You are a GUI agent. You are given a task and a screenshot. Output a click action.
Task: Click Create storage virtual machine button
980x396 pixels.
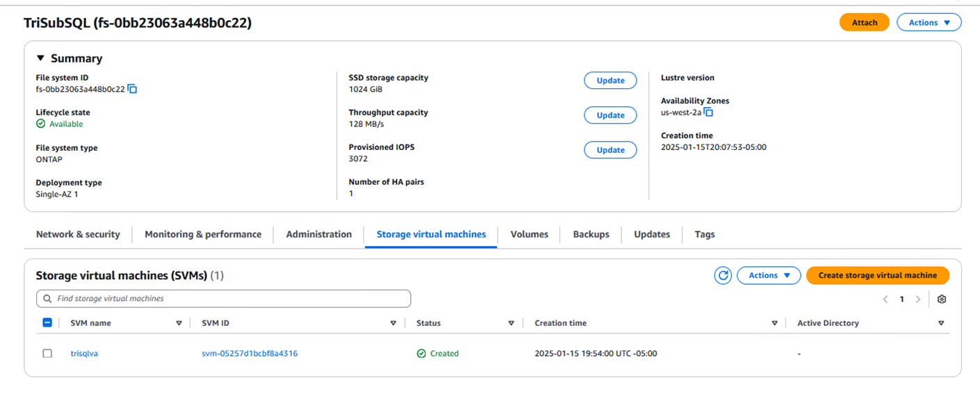(x=877, y=276)
